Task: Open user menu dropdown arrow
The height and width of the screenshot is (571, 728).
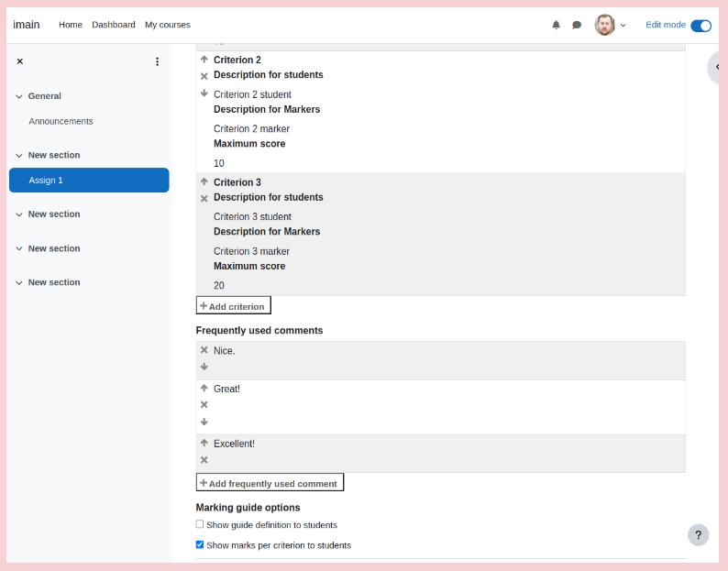Action: (623, 26)
